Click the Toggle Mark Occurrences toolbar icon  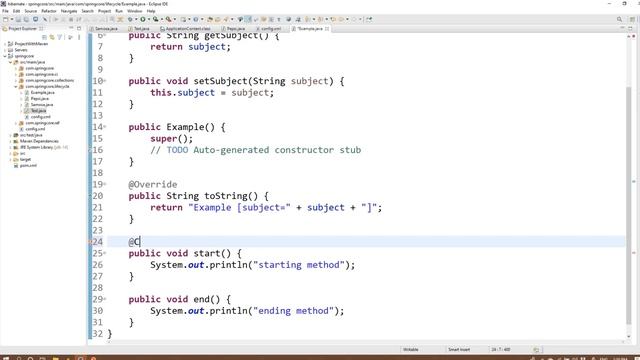click(x=248, y=19)
